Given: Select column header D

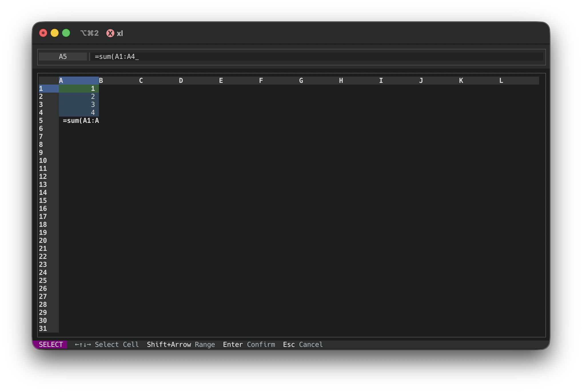Looking at the screenshot, I should click(199, 81).
